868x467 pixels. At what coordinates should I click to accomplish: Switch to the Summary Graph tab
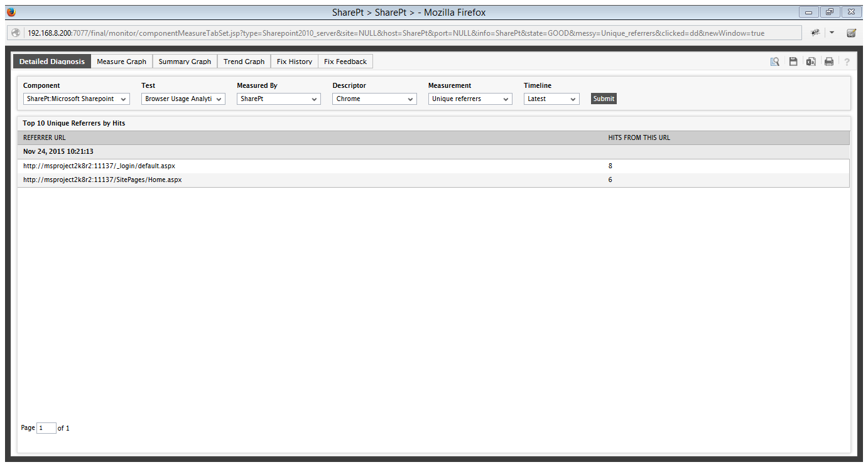(185, 62)
